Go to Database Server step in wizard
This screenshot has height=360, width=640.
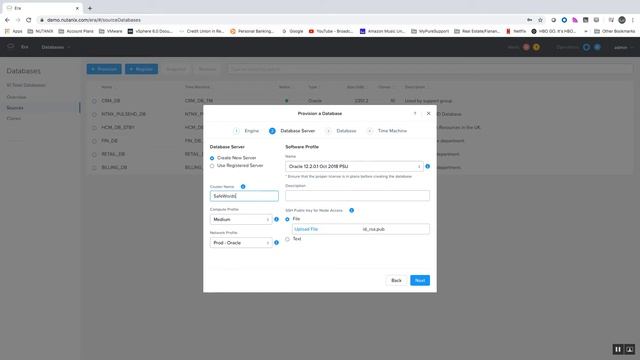tap(292, 131)
